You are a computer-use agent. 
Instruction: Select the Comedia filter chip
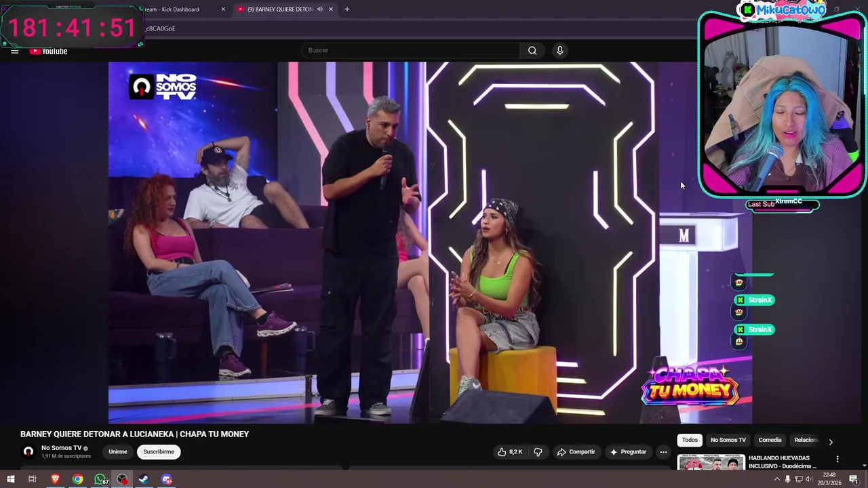pos(770,440)
